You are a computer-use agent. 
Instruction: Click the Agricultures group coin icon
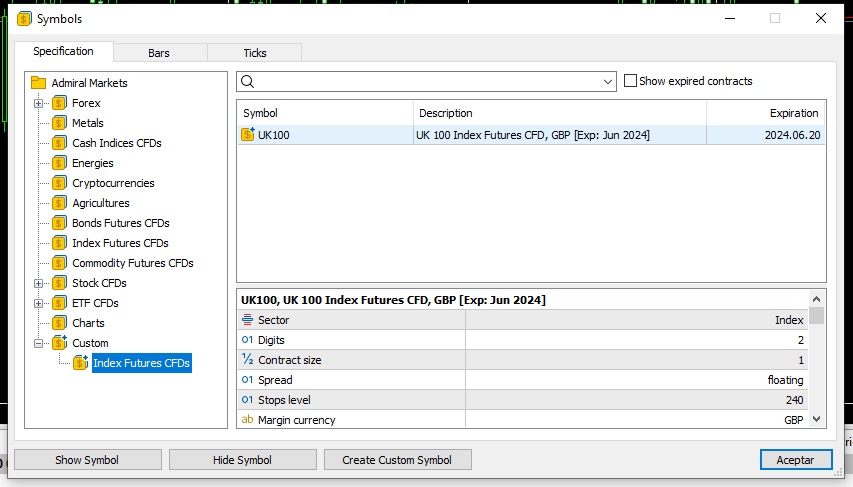click(59, 203)
